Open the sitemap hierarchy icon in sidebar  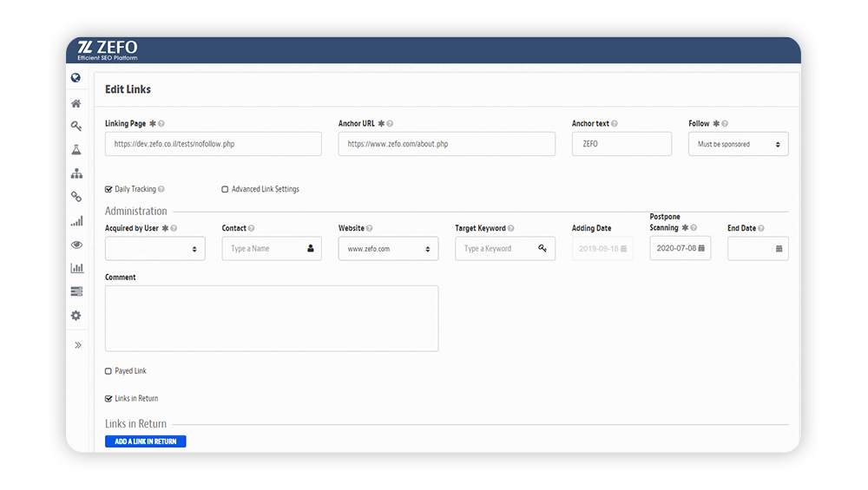(76, 173)
